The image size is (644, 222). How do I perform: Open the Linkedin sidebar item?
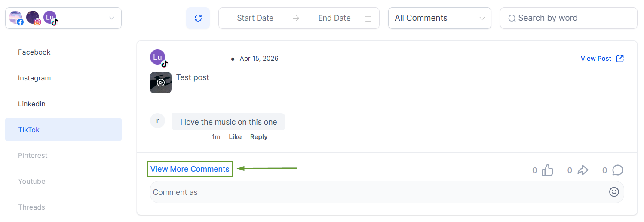[32, 104]
